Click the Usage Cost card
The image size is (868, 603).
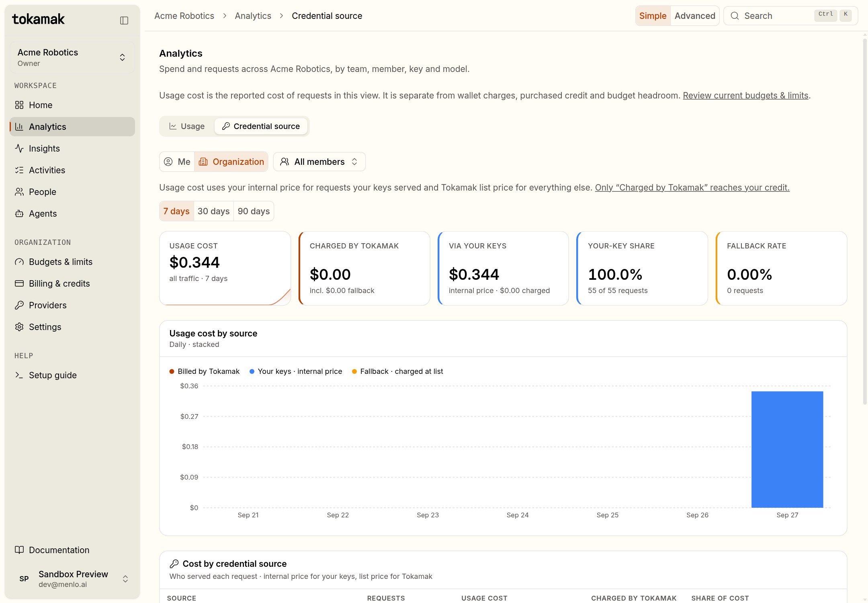[x=225, y=268]
